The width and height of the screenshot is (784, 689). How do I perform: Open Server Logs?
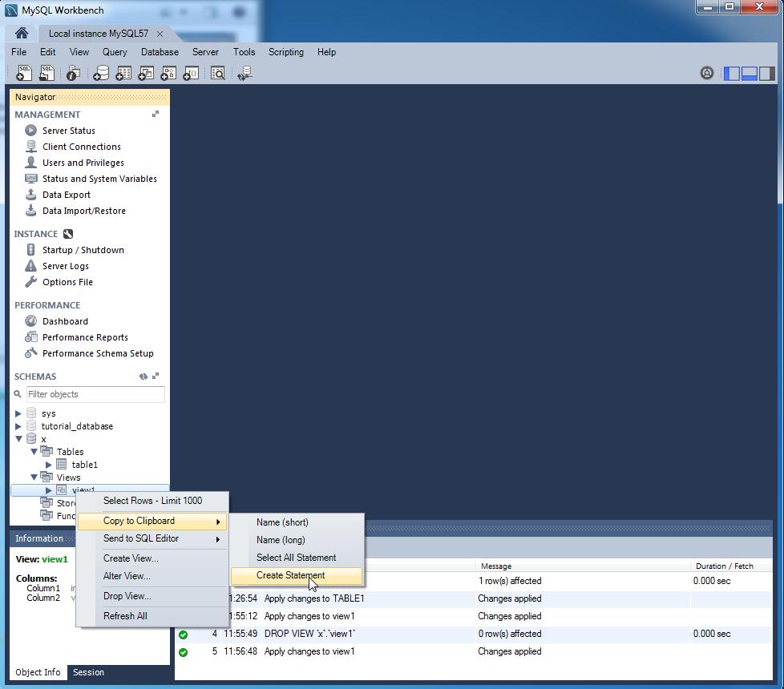tap(66, 266)
